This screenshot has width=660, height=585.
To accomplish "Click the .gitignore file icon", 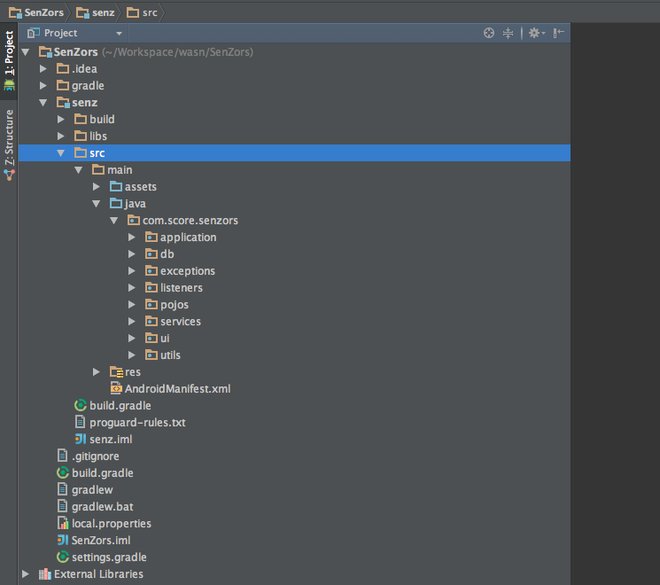I will coord(62,456).
